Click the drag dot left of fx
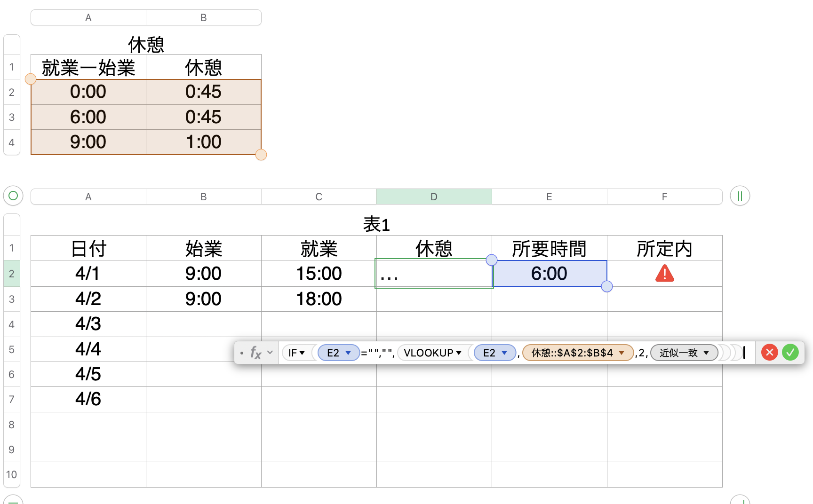813x504 pixels. (x=242, y=353)
